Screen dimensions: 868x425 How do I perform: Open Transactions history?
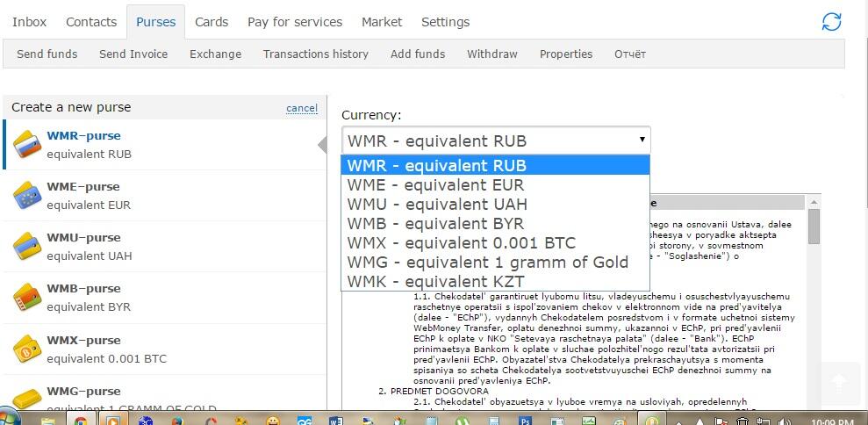316,54
